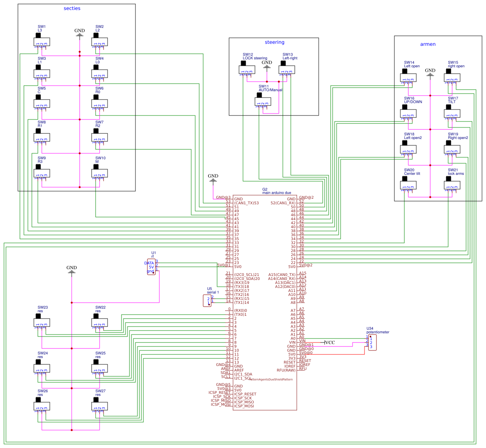The width and height of the screenshot is (486, 448).
Task: Select SW18 Left open2 switch
Action: 408,149
